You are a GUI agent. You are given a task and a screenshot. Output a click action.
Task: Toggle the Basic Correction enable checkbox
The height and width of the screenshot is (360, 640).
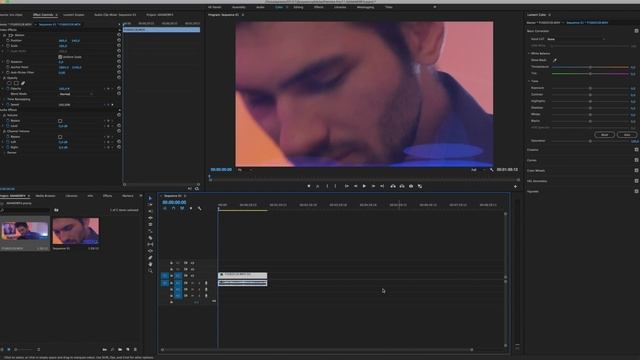pos(636,31)
